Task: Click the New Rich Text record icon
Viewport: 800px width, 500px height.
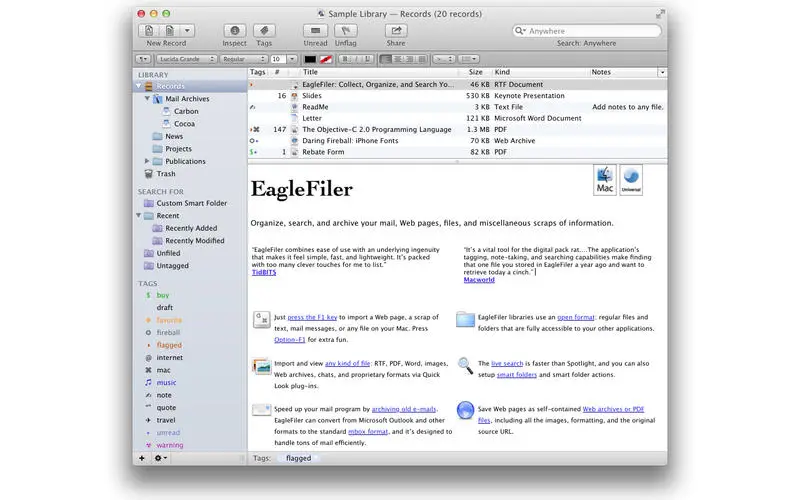Action: (148, 31)
